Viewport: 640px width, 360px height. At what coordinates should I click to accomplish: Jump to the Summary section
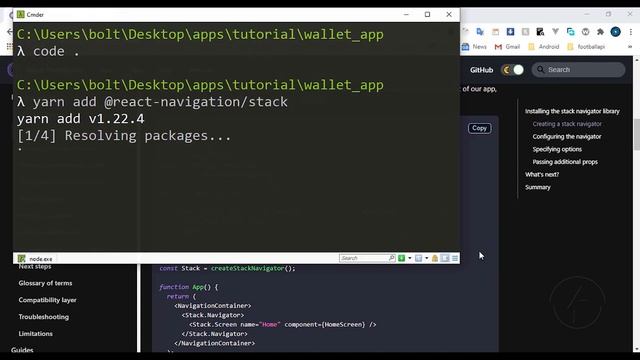pyautogui.click(x=538, y=187)
